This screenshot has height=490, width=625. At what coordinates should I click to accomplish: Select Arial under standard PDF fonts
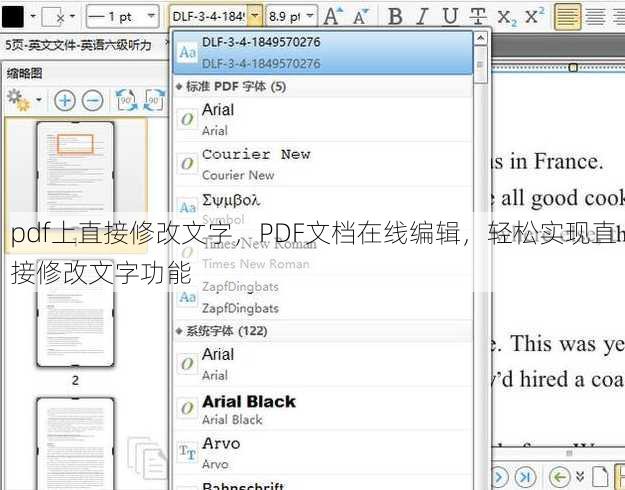[x=323, y=119]
